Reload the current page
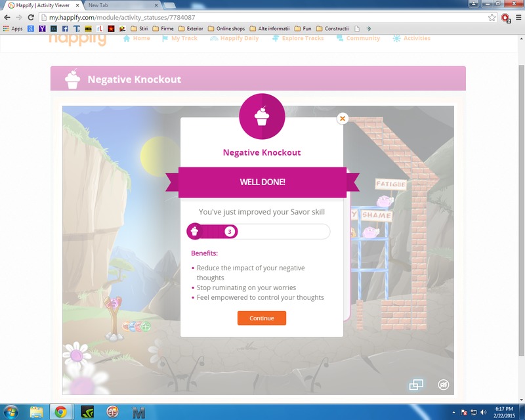Screen dimensions: 525x420 pos(31,18)
